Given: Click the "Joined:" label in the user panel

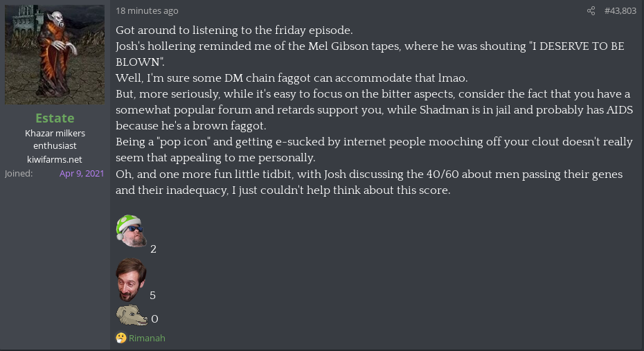Looking at the screenshot, I should coord(19,173).
